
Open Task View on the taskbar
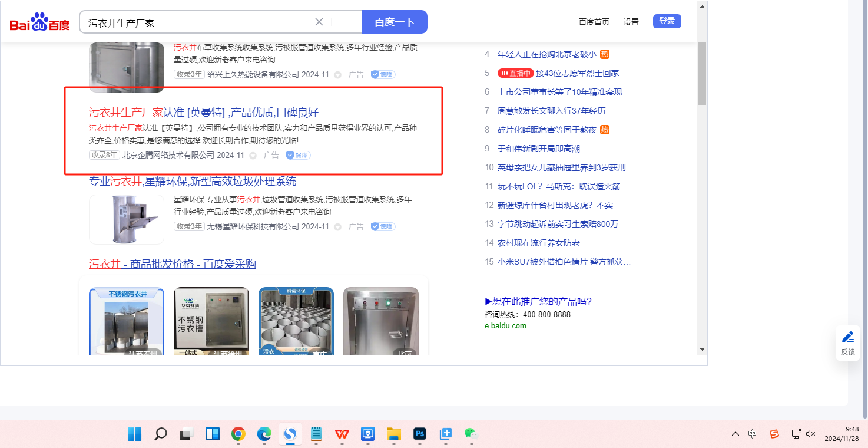pyautogui.click(x=187, y=434)
